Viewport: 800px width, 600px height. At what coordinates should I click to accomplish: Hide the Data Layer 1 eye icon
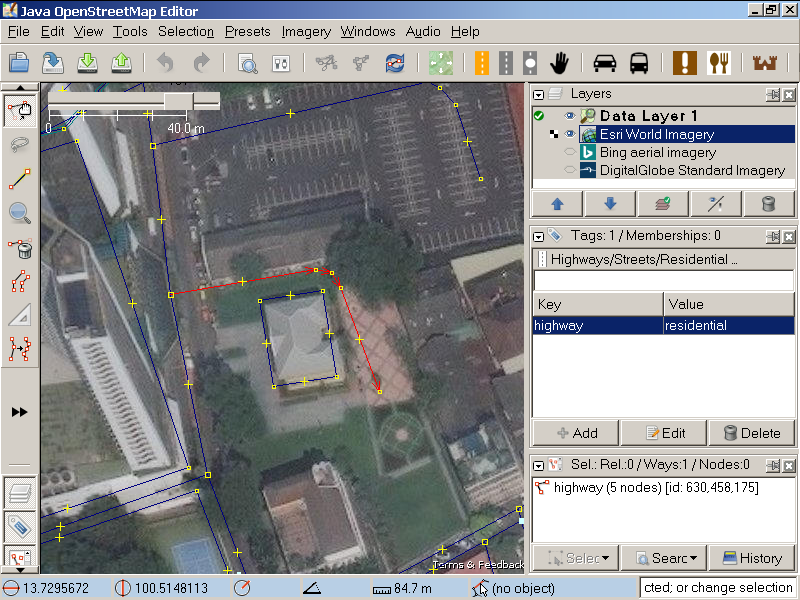click(x=570, y=116)
